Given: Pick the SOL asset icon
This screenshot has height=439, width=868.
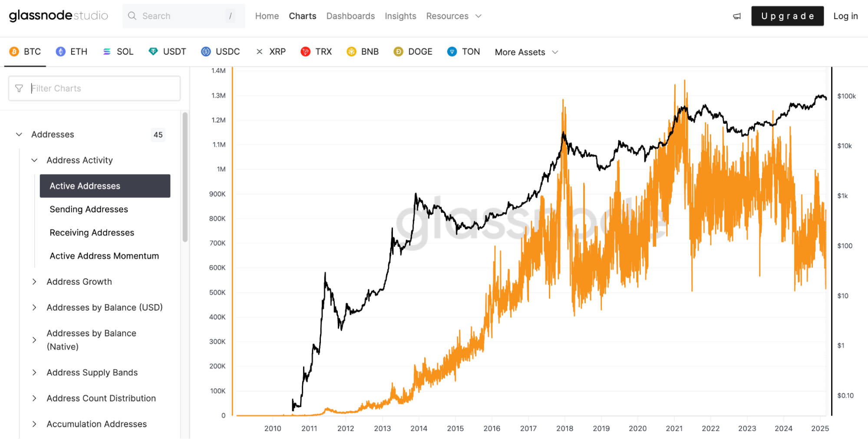Looking at the screenshot, I should [107, 52].
